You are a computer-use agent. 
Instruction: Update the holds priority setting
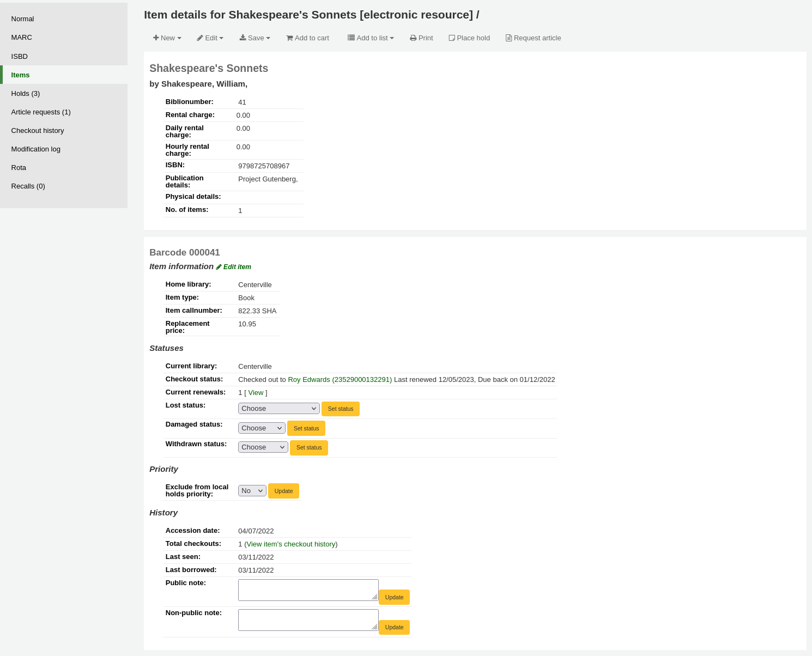tap(283, 491)
